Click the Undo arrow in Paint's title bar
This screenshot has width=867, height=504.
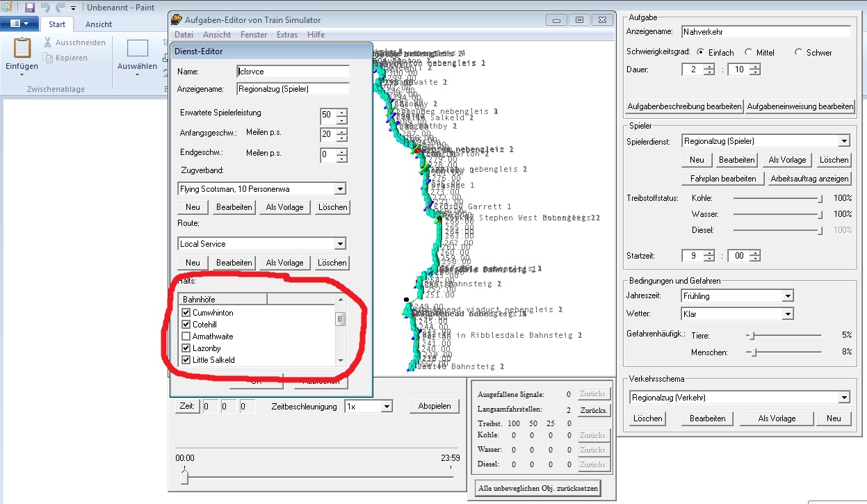click(x=46, y=8)
